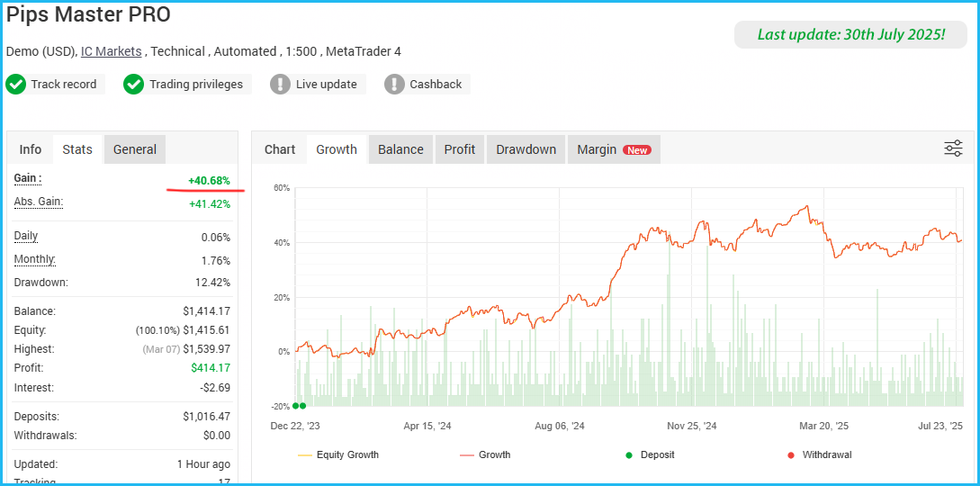This screenshot has width=980, height=486.
Task: Click the red Withdrawal legend dot
Action: [791, 454]
